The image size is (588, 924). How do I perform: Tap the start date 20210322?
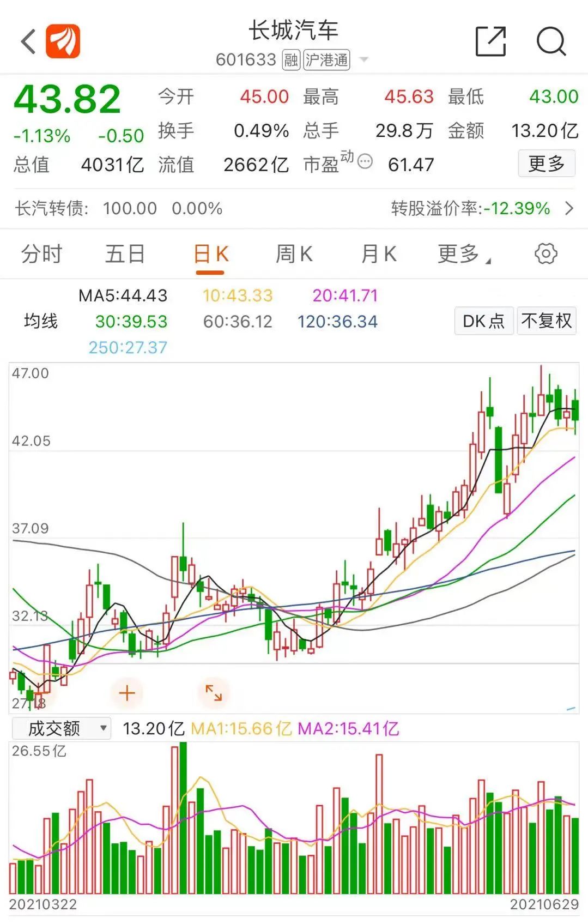(43, 905)
